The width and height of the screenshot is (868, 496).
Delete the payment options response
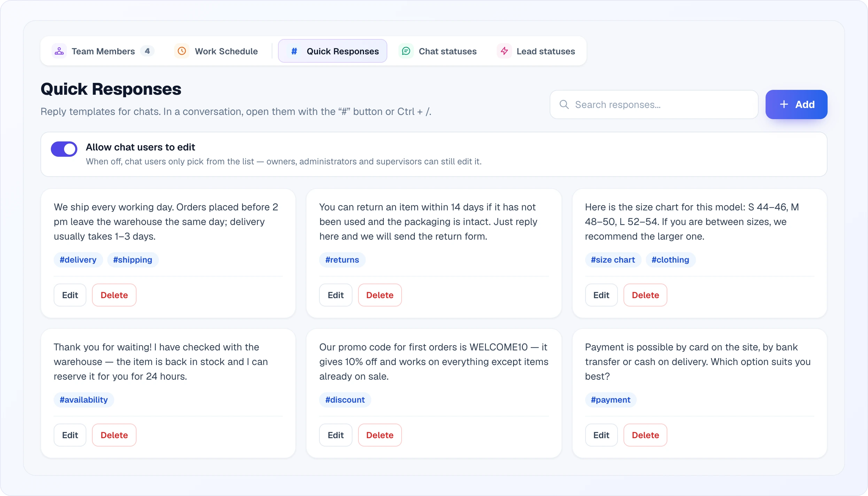point(645,435)
